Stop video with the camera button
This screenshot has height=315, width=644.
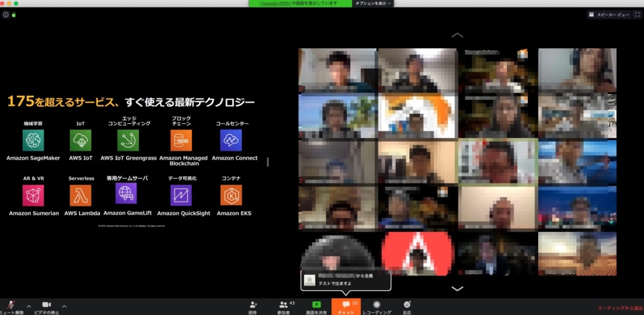tap(46, 307)
